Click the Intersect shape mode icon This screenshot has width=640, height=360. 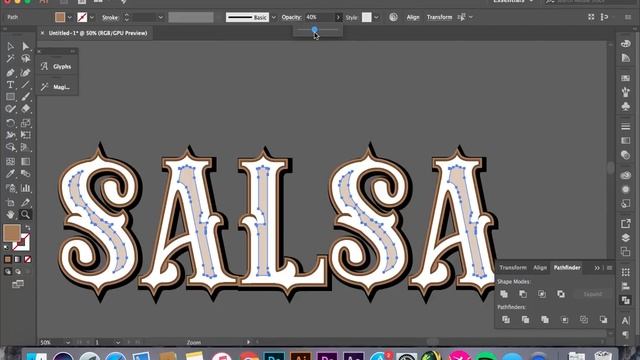click(x=542, y=294)
